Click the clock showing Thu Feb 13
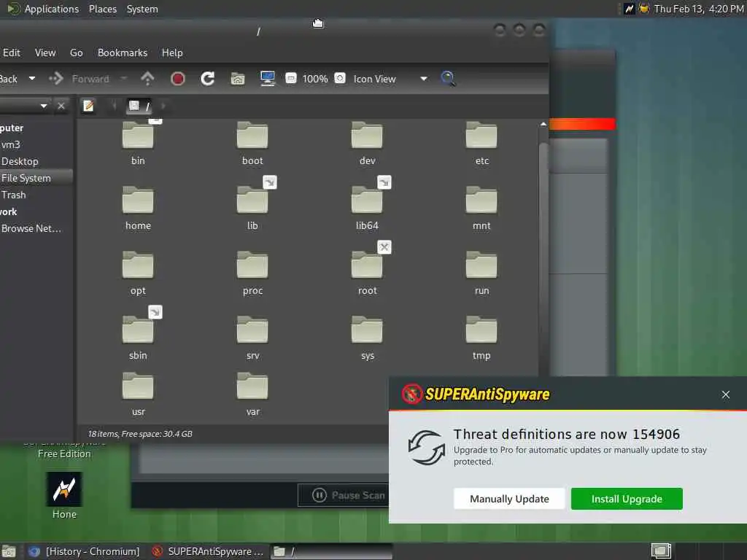 pos(698,9)
